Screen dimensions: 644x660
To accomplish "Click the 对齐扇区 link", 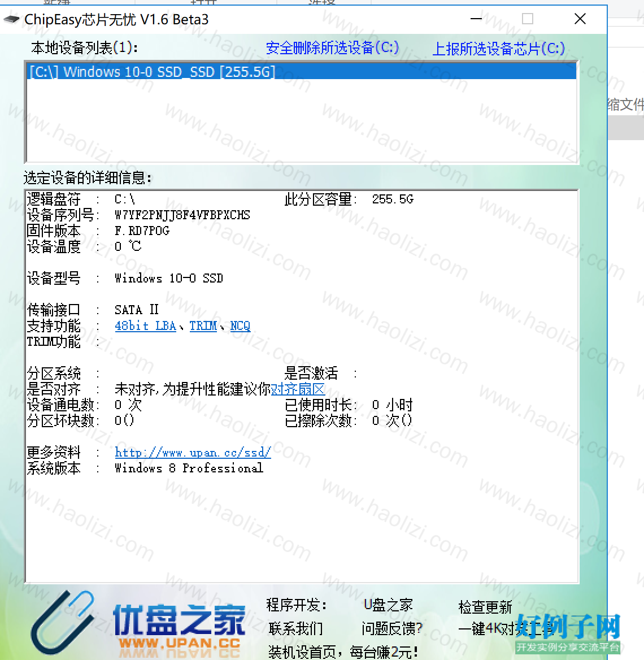I will (x=298, y=389).
